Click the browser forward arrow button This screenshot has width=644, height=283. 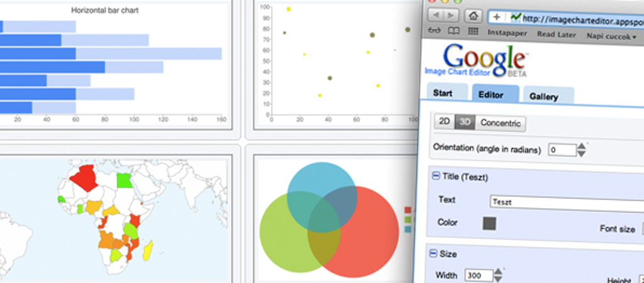(x=451, y=16)
